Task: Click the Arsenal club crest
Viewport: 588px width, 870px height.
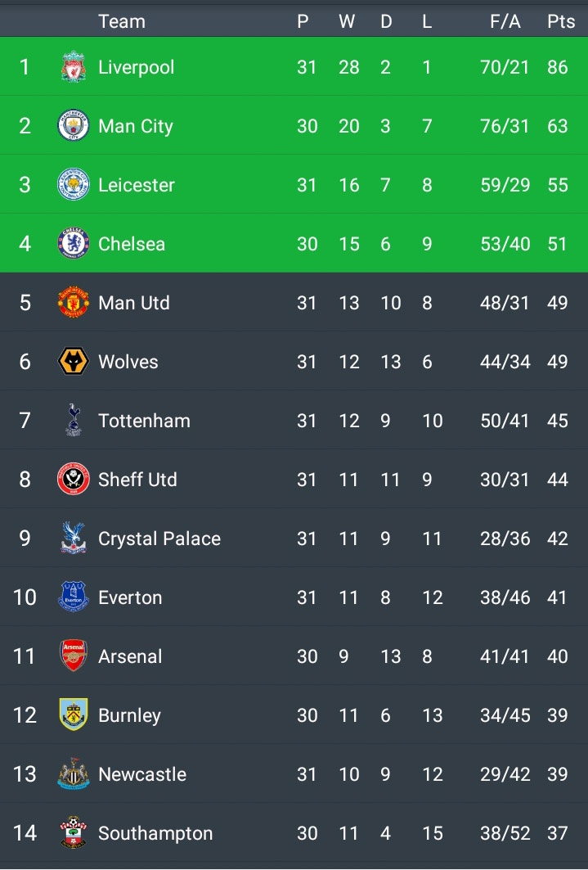Action: coord(74,656)
